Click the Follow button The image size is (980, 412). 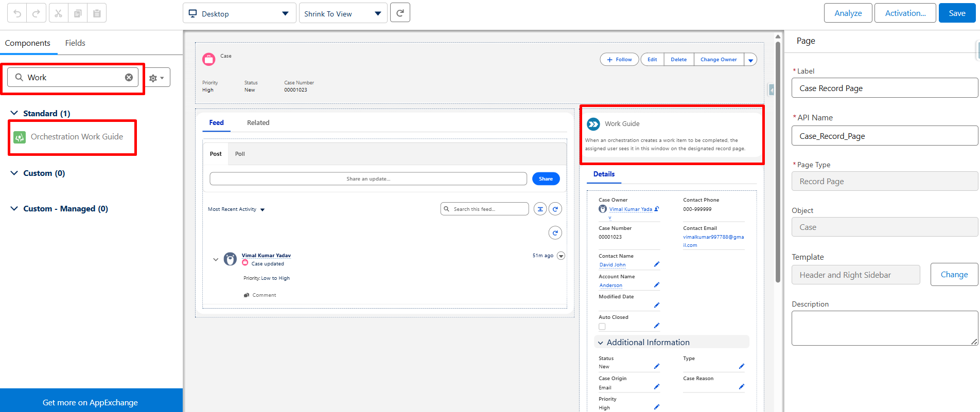pyautogui.click(x=619, y=60)
